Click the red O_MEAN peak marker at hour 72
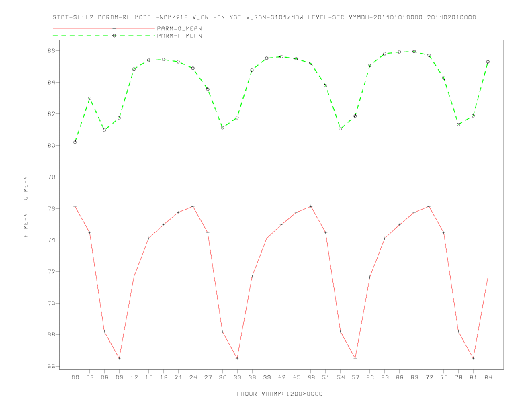The width and height of the screenshot is (532, 411). click(x=429, y=206)
